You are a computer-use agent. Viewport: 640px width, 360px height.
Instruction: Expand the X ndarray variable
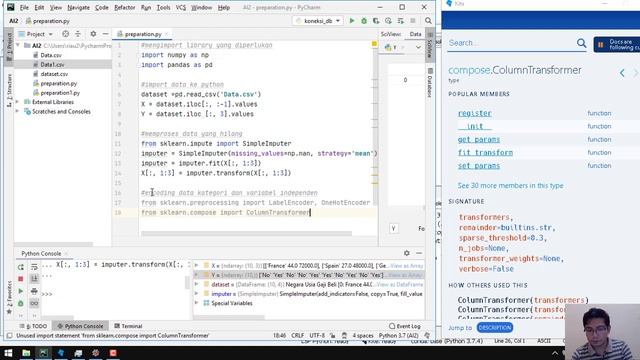pos(197,266)
